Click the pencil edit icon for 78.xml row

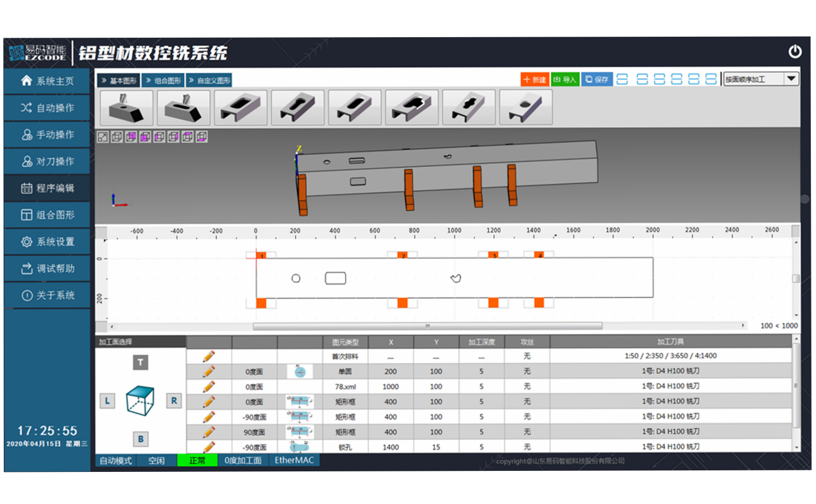[209, 387]
